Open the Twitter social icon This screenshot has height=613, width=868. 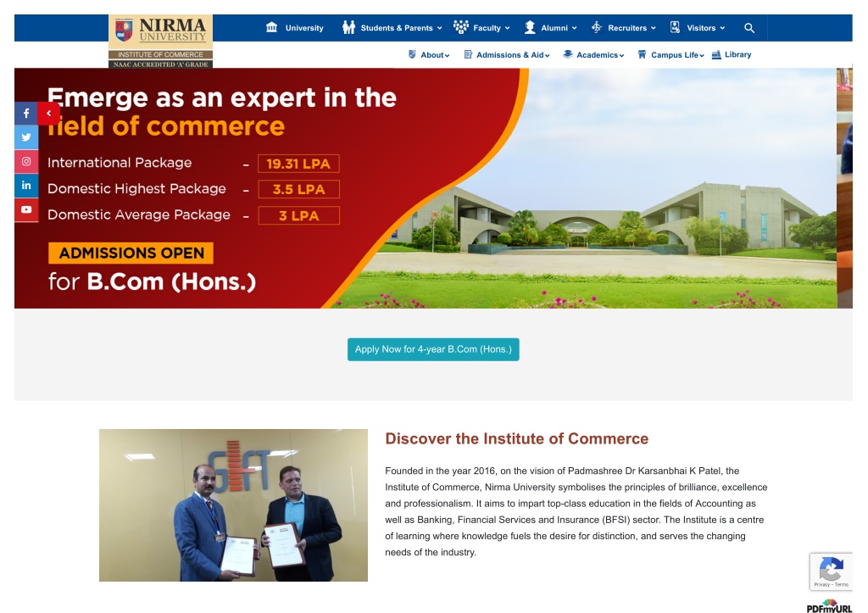click(x=26, y=137)
